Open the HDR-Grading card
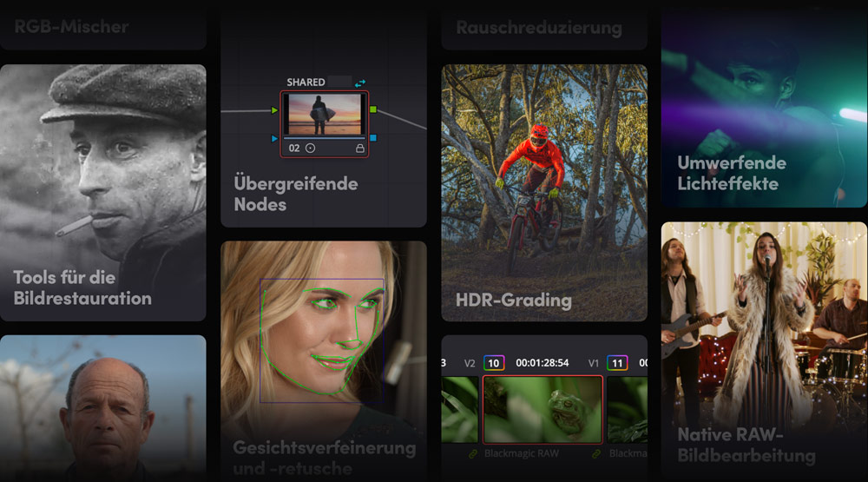 (x=544, y=193)
